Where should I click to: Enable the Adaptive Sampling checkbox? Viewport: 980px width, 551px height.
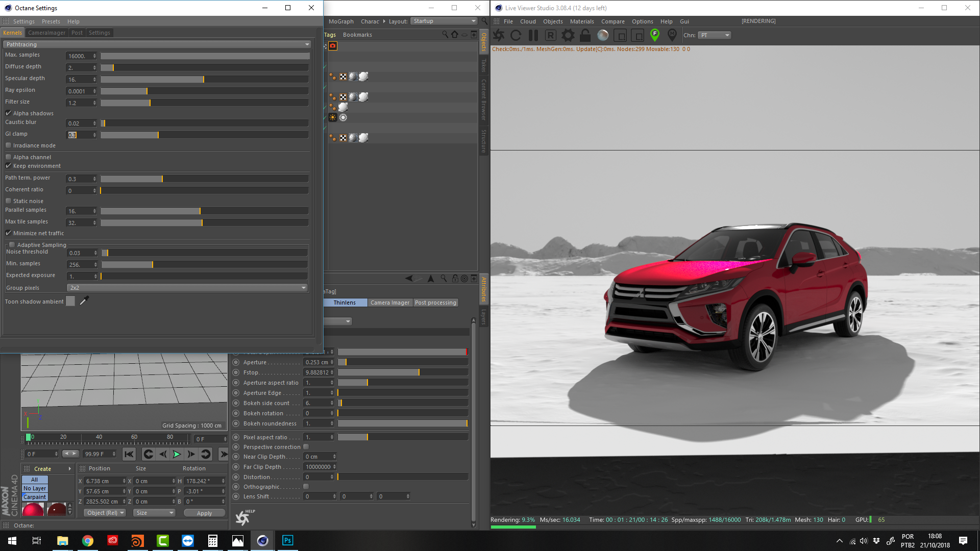tap(12, 245)
